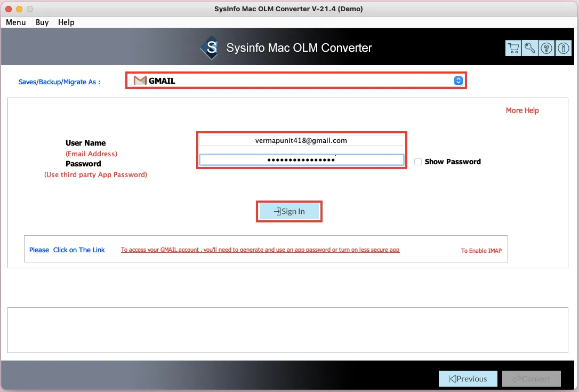Click the Previous button
579x392 pixels.
coord(468,379)
